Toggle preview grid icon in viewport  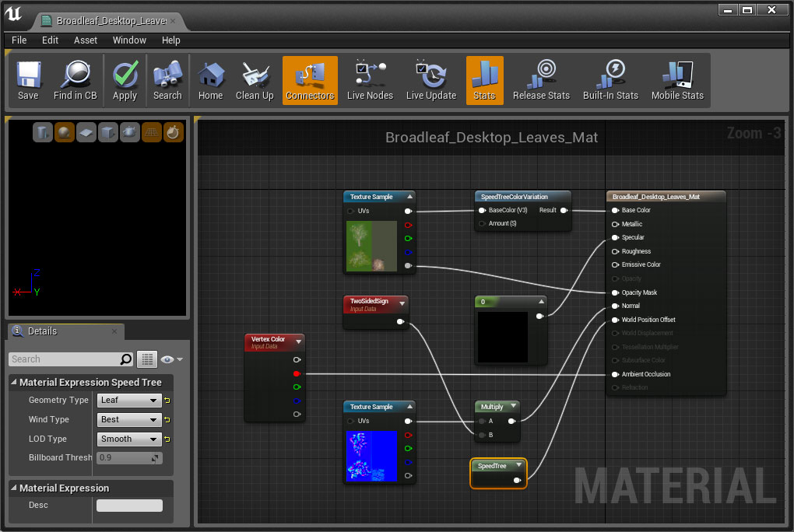pyautogui.click(x=152, y=133)
